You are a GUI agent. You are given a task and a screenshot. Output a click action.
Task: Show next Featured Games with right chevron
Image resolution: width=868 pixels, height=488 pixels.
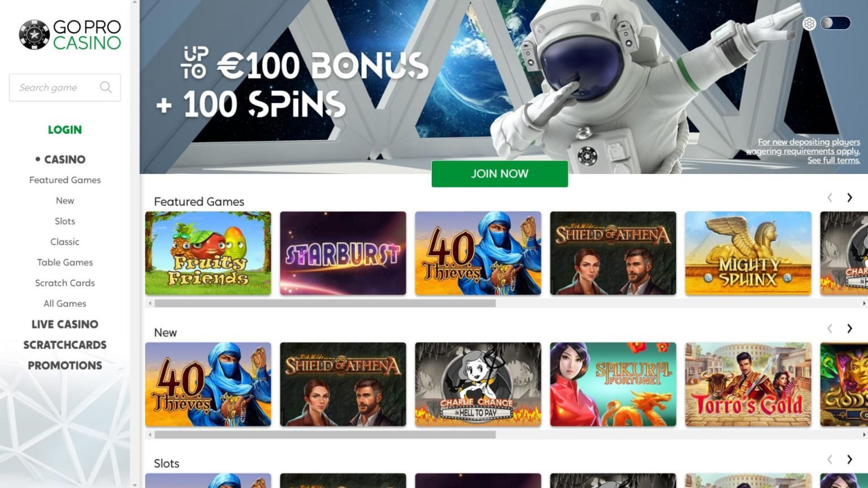pyautogui.click(x=849, y=197)
